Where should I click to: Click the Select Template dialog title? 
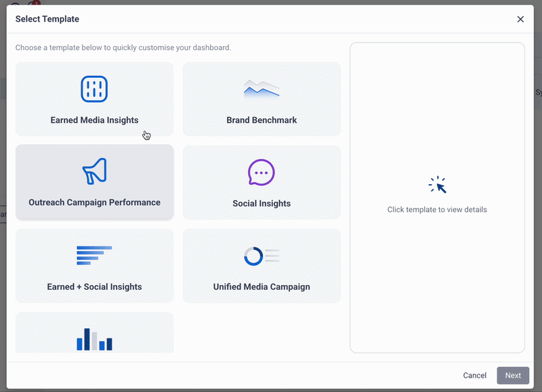click(47, 19)
